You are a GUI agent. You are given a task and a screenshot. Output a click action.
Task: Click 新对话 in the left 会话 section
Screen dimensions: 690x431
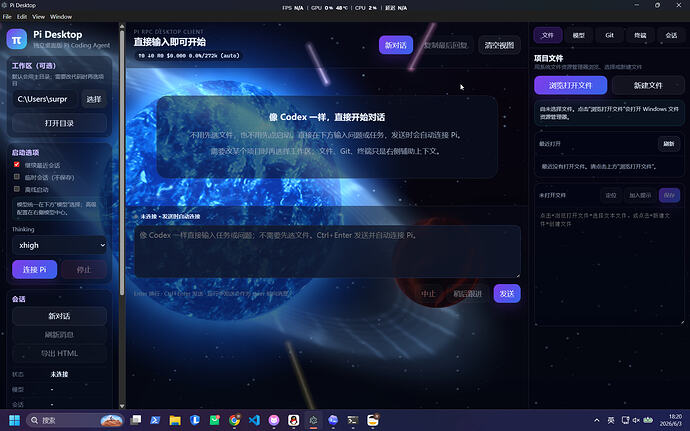point(59,316)
